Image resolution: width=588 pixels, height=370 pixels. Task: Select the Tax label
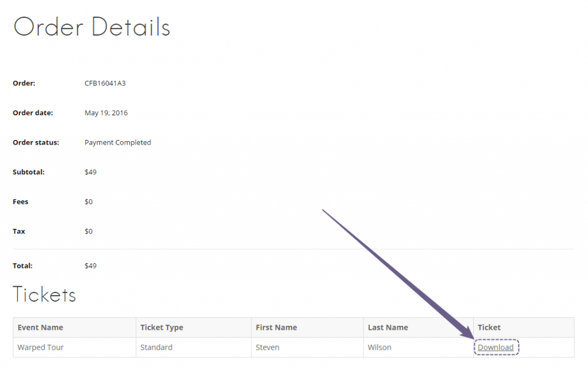coord(19,231)
